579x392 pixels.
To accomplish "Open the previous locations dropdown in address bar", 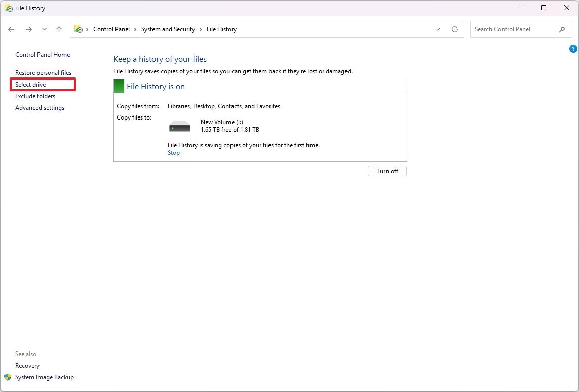I will pos(438,29).
